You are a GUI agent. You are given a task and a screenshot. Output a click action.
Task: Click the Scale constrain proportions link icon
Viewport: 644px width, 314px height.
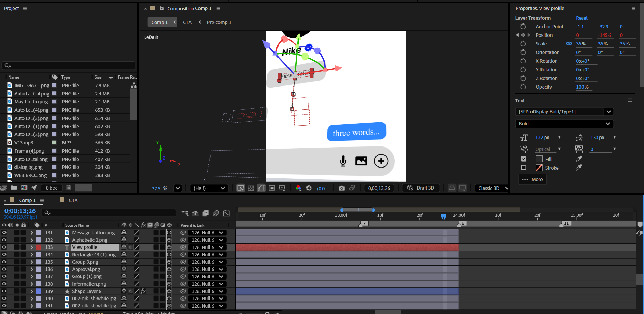(569, 44)
